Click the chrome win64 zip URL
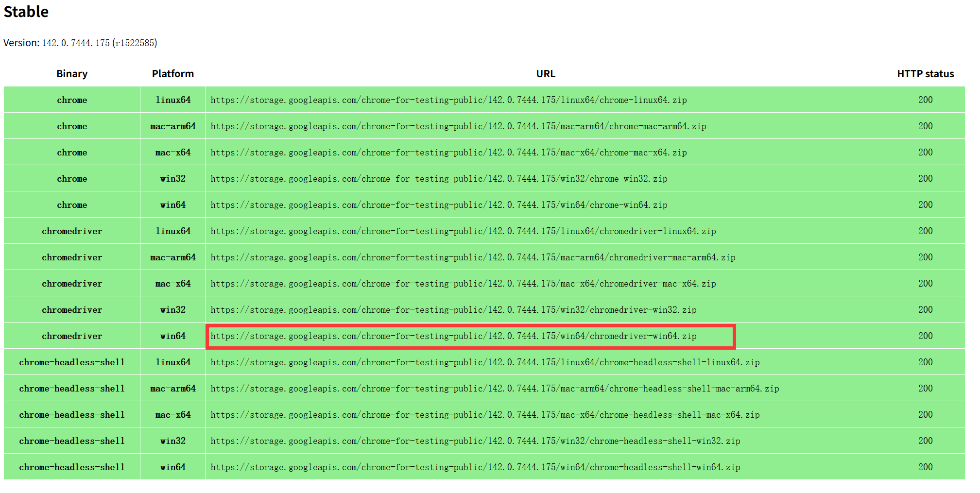This screenshot has height=493, width=980. click(439, 205)
